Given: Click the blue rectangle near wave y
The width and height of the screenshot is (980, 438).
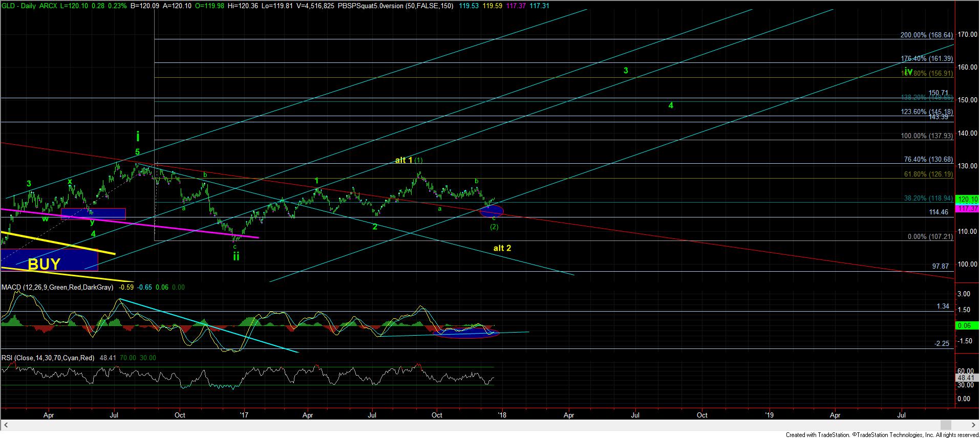Looking at the screenshot, I should pos(93,214).
